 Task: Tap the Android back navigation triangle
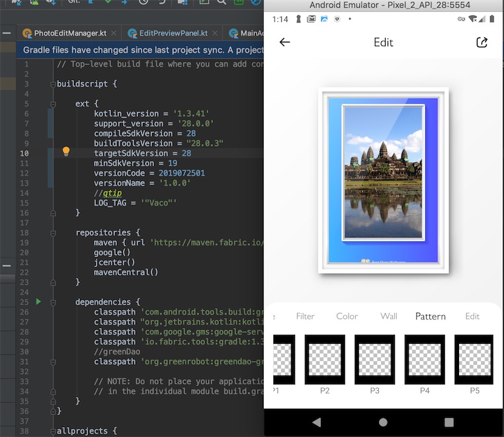point(317,422)
